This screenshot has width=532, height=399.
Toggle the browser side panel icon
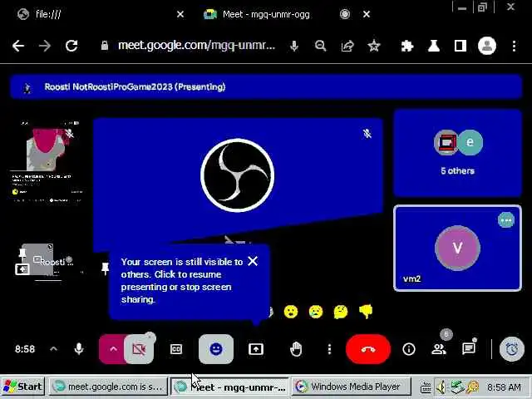(x=460, y=46)
